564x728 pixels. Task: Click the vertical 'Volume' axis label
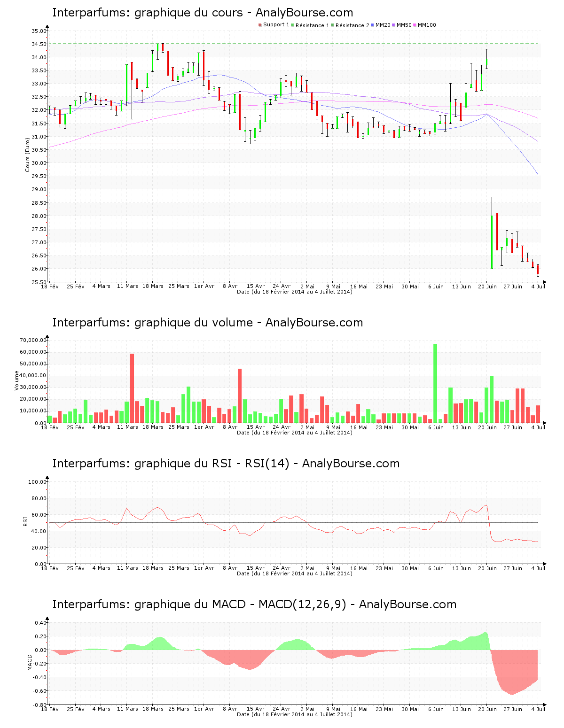(17, 380)
